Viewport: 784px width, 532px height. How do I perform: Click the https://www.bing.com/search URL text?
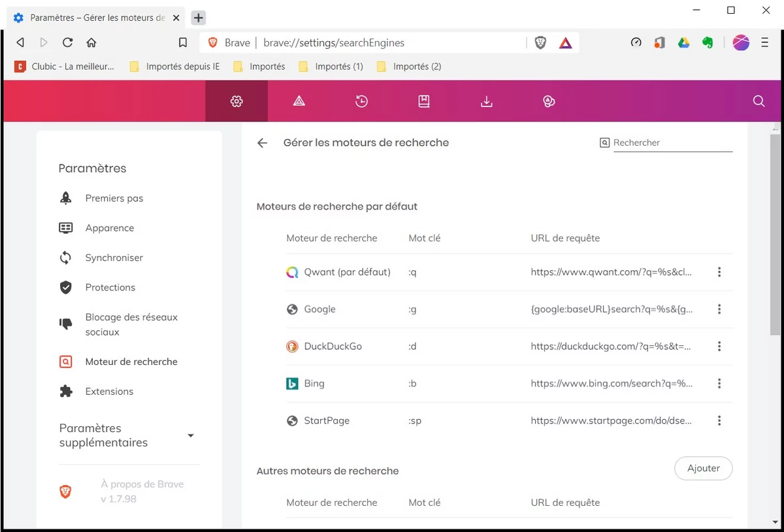click(612, 384)
